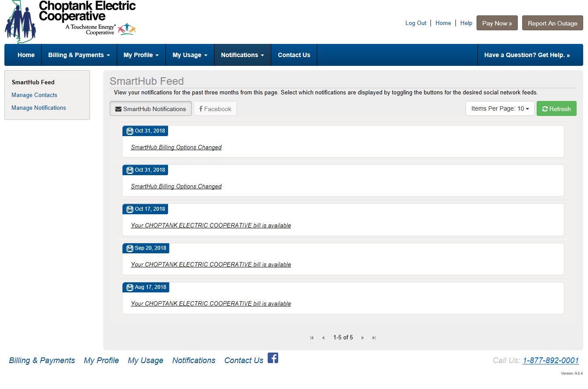Open the Home tab in the navigation bar
588x389 pixels.
click(x=26, y=55)
